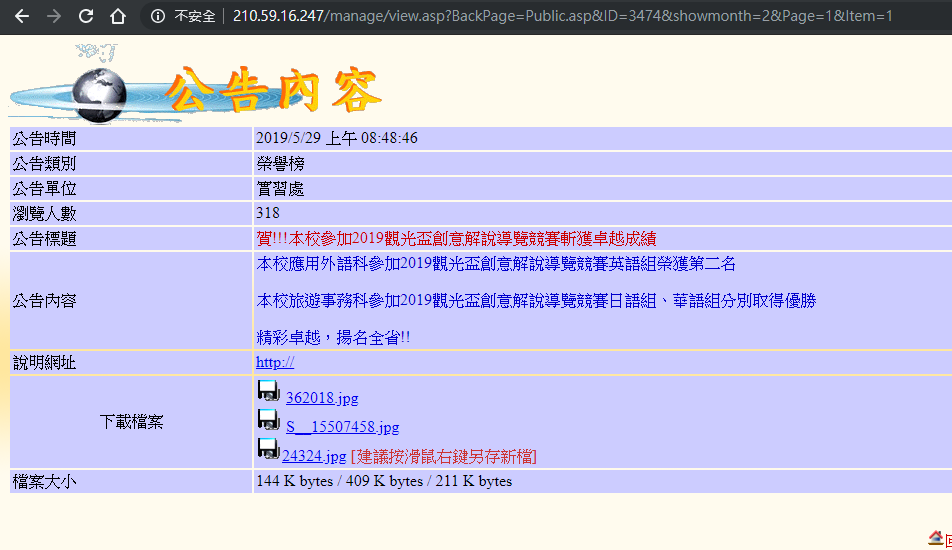Click the floppy disk icon beside S__15507458.jpg
Screen dimensions: 952x550
(268, 420)
